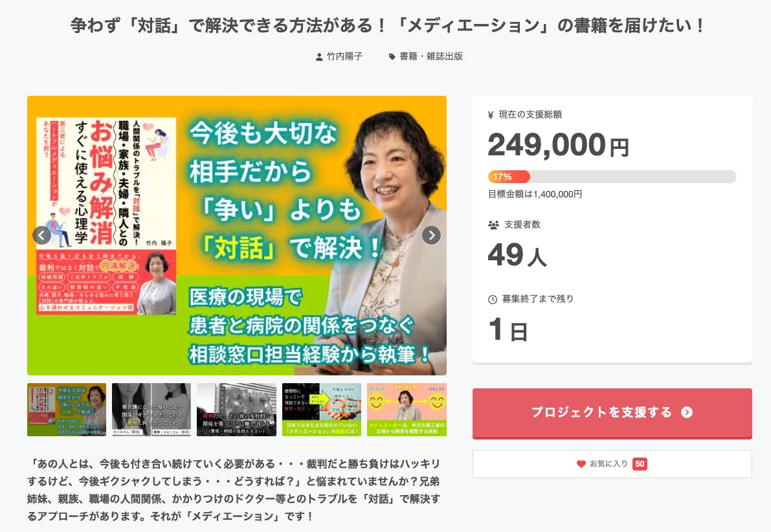Image resolution: width=771 pixels, height=532 pixels.
Task: Select the fifth smiley faces mediator thumbnail
Action: pos(407,410)
